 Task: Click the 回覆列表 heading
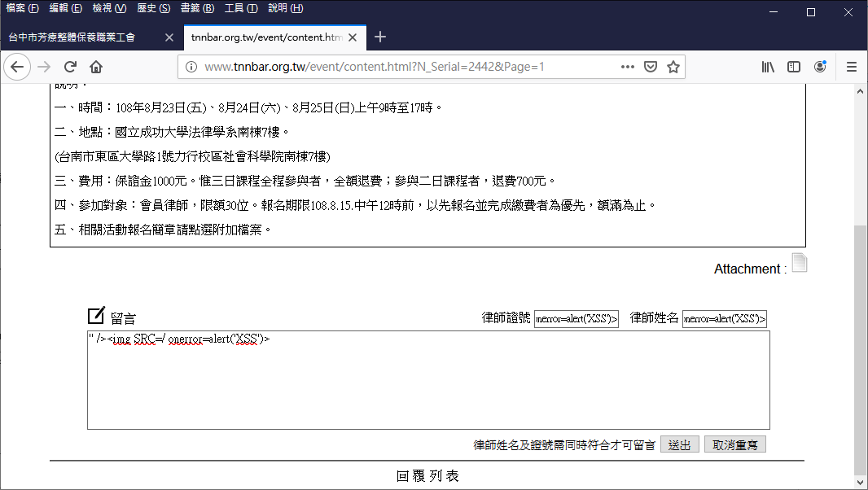pyautogui.click(x=427, y=476)
